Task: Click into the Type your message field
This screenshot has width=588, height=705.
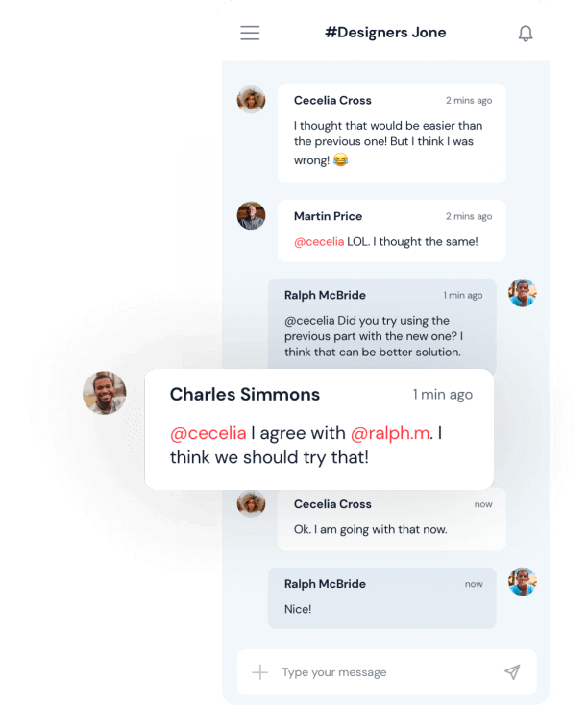Action: tap(386, 672)
